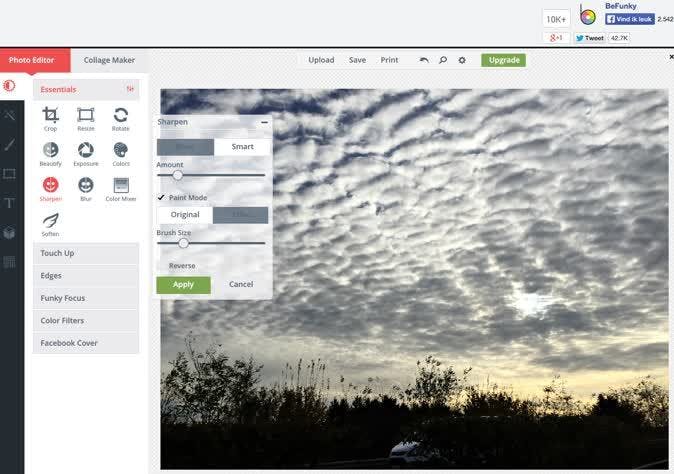Apply the sharpen effect
Screen dimensions: 674x474
184,285
